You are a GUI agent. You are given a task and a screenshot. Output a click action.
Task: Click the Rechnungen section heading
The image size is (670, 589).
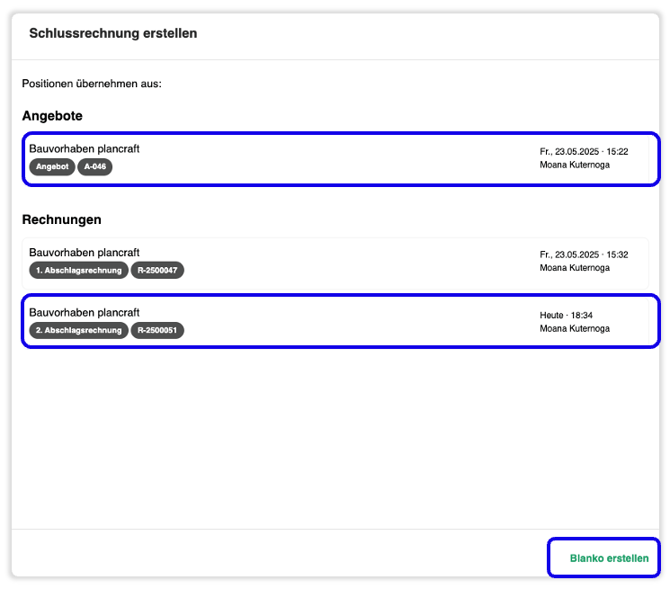(62, 220)
